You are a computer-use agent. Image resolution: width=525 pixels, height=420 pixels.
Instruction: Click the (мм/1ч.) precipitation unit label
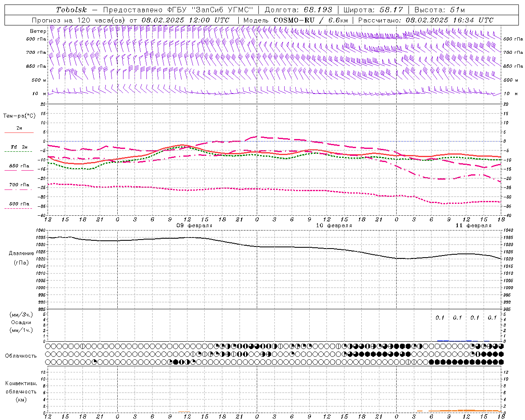(21, 330)
